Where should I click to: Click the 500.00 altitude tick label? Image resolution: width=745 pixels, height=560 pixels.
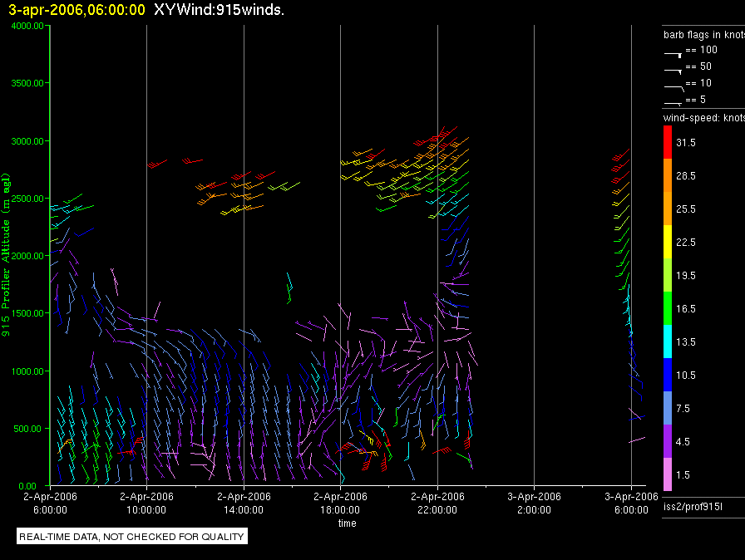coord(27,429)
